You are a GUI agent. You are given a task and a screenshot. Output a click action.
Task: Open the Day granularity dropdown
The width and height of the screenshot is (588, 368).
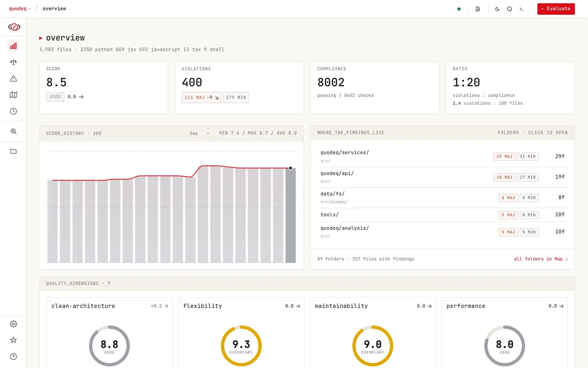pyautogui.click(x=199, y=133)
